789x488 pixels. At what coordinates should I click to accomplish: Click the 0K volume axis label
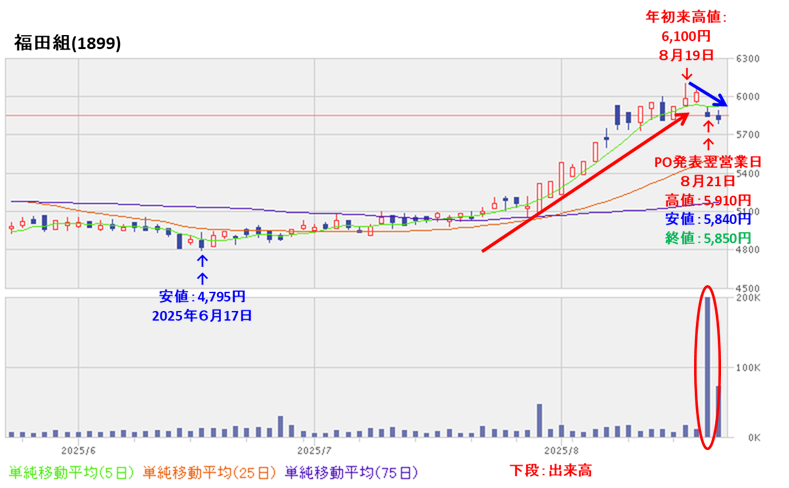pyautogui.click(x=754, y=438)
